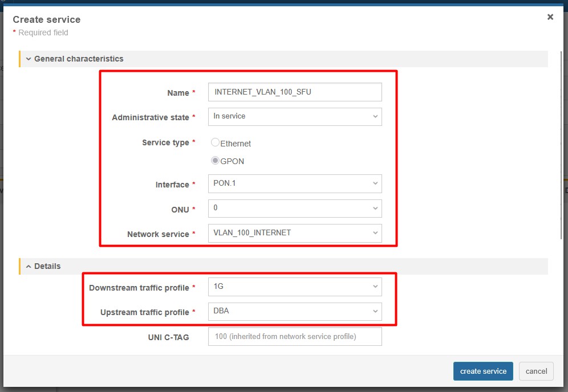Screen dimensions: 568x392
Task: Toggle the Details section chevron
Action: point(29,267)
